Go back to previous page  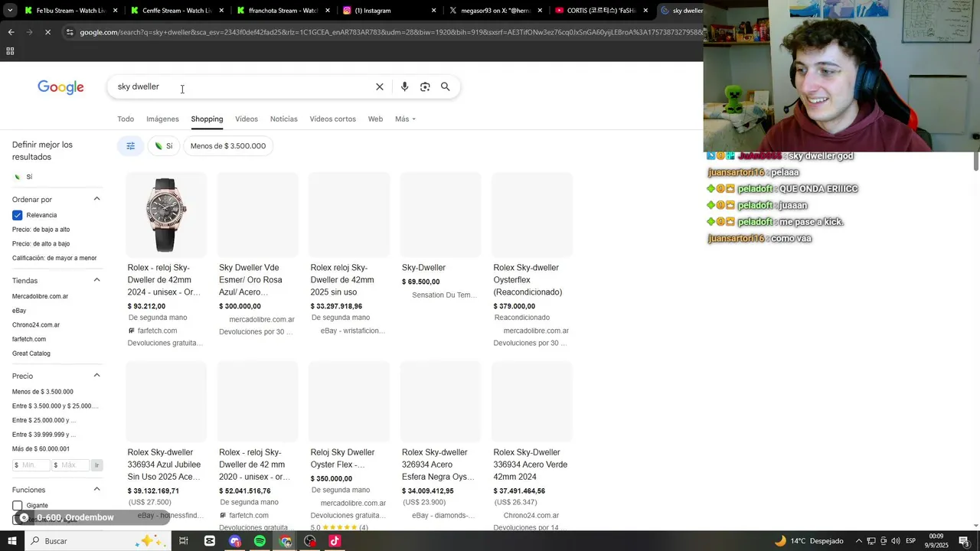(x=11, y=32)
